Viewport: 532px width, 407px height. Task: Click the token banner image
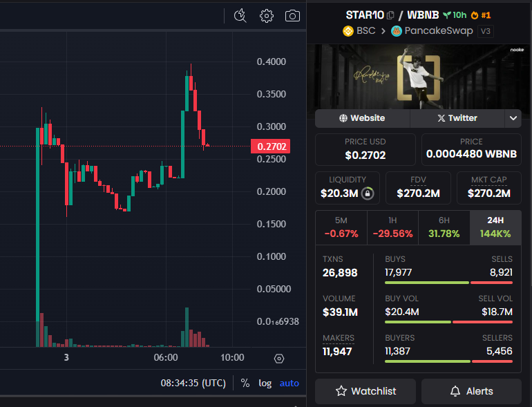pos(419,76)
